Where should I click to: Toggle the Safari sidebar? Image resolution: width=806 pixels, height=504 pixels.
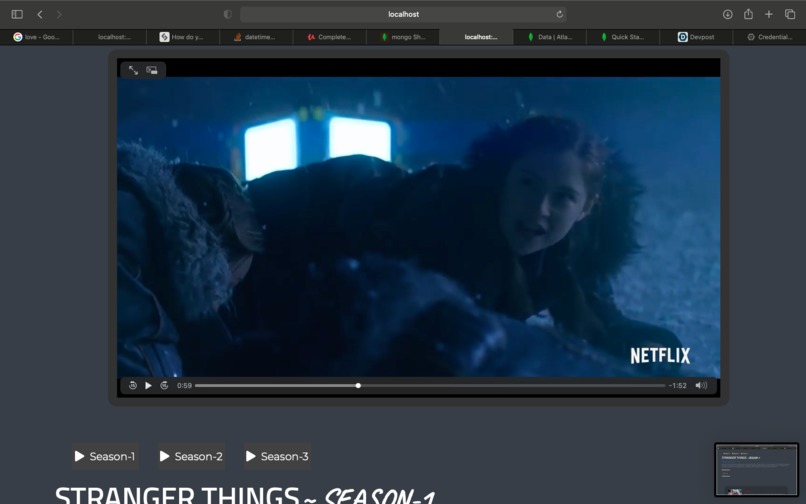pos(17,14)
